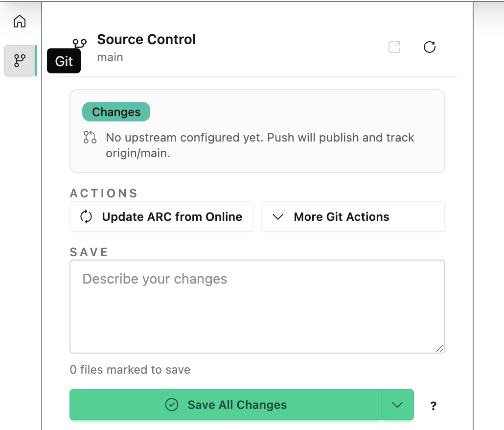This screenshot has width=504, height=430.
Task: Select the Changes tab
Action: [116, 112]
